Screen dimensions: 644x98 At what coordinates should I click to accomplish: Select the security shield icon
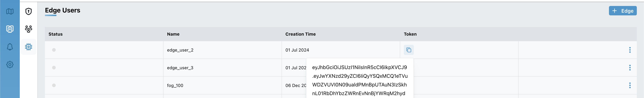pyautogui.click(x=29, y=11)
